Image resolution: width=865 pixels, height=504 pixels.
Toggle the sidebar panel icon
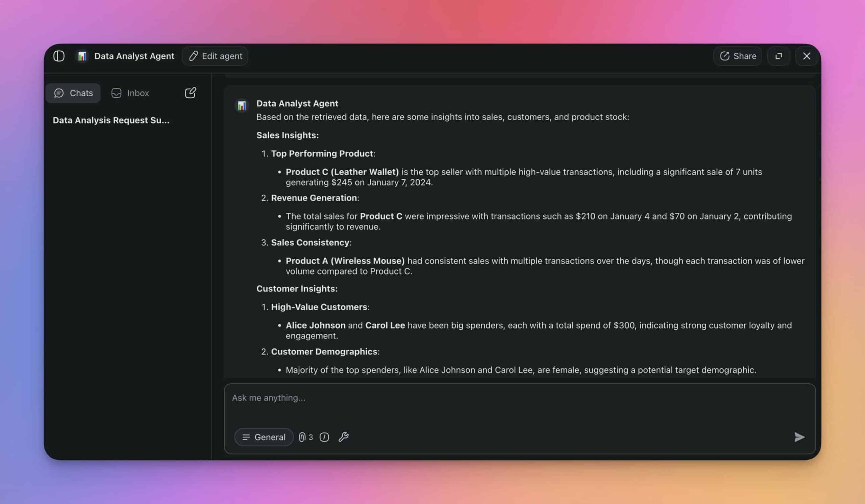[x=59, y=56]
